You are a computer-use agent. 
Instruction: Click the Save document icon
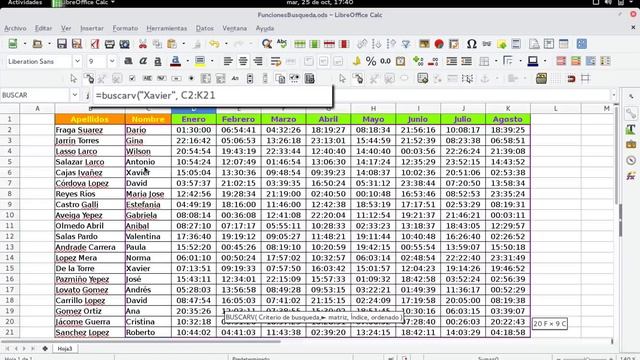click(62, 44)
